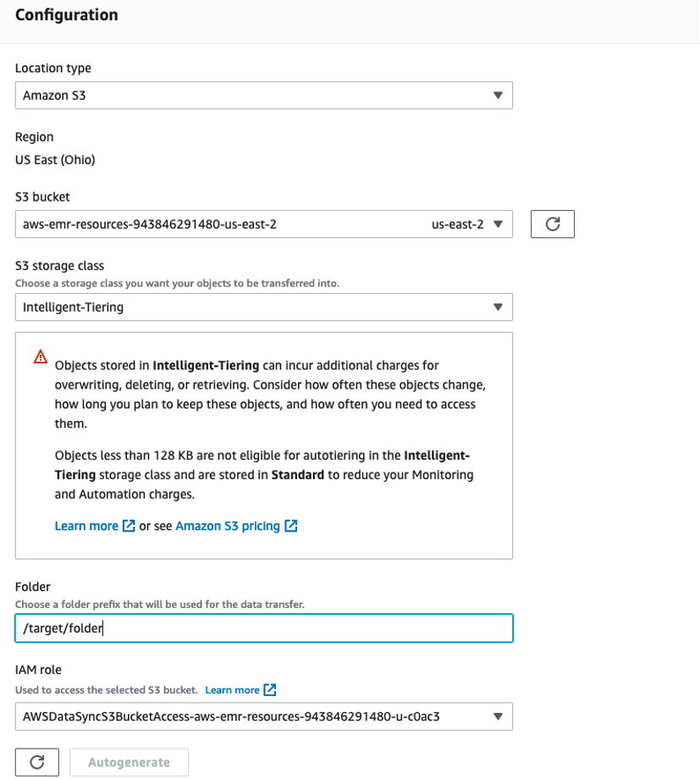700x779 pixels.
Task: Click external link icon beside Learn more
Action: point(128,525)
